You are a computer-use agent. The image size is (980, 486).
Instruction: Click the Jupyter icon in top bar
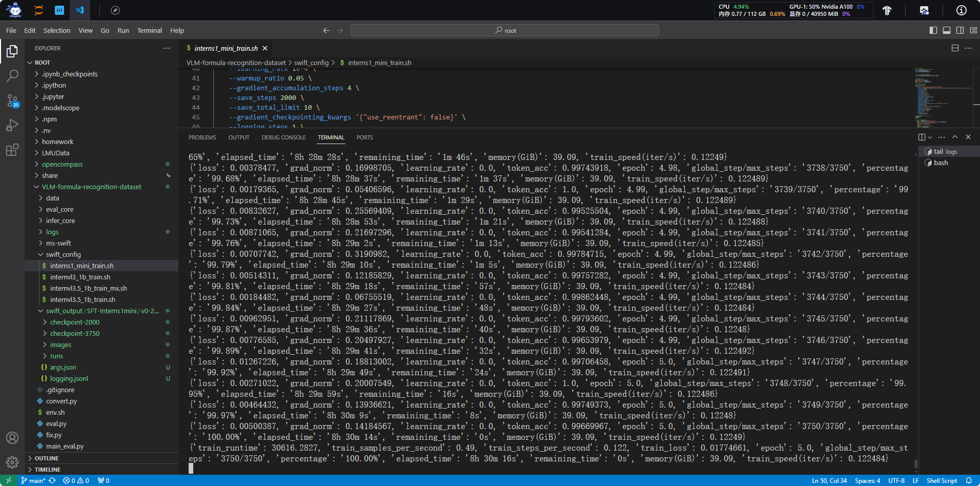tap(39, 10)
